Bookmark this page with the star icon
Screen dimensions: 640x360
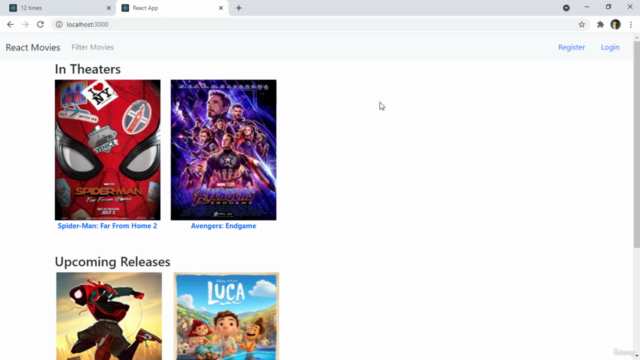pyautogui.click(x=582, y=24)
